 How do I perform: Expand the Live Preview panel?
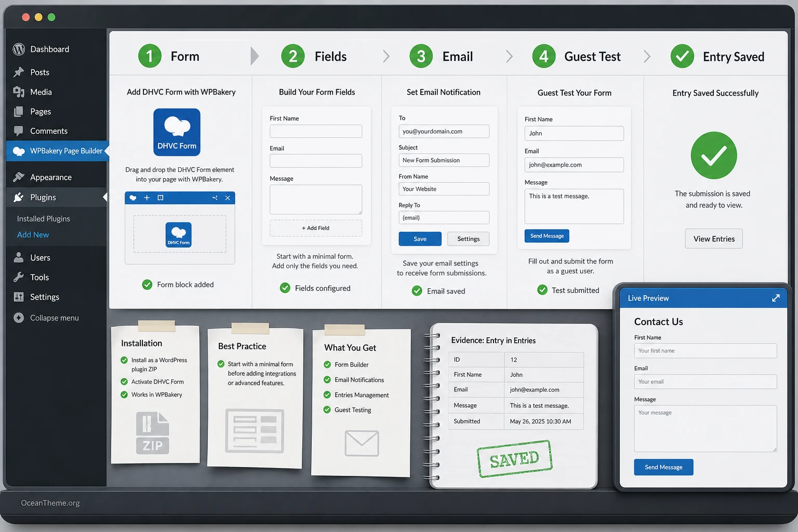(776, 298)
